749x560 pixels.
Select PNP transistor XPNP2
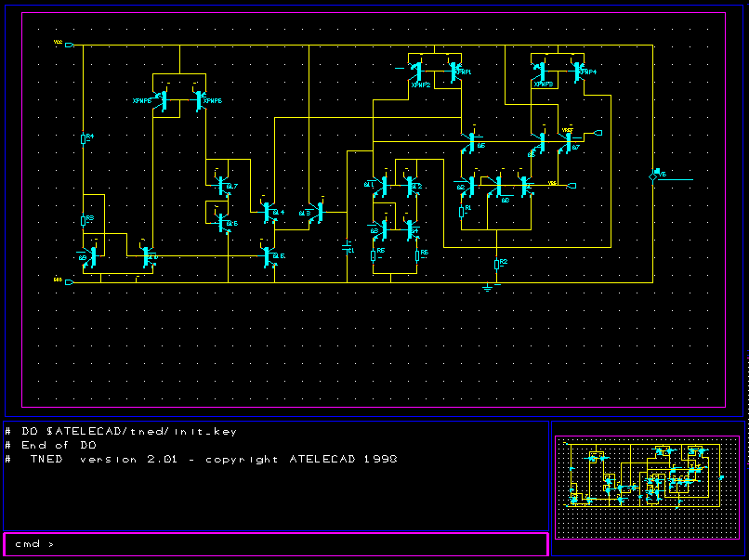click(417, 72)
